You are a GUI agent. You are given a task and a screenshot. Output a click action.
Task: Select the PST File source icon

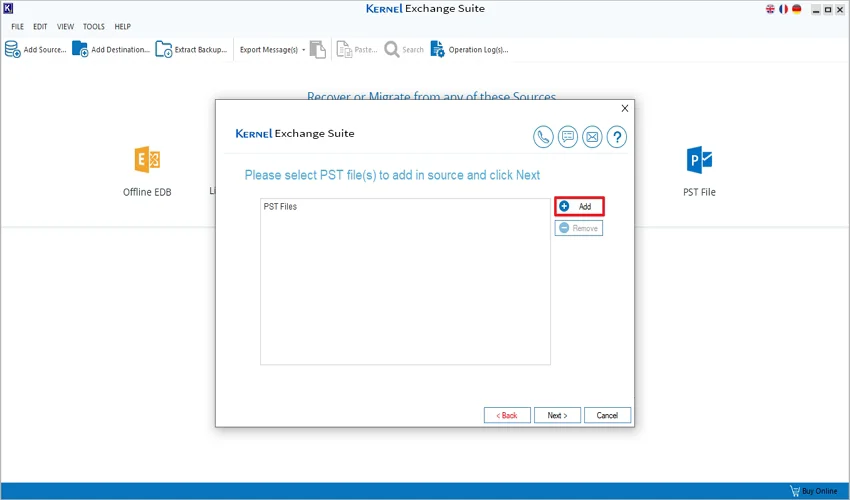(x=699, y=159)
